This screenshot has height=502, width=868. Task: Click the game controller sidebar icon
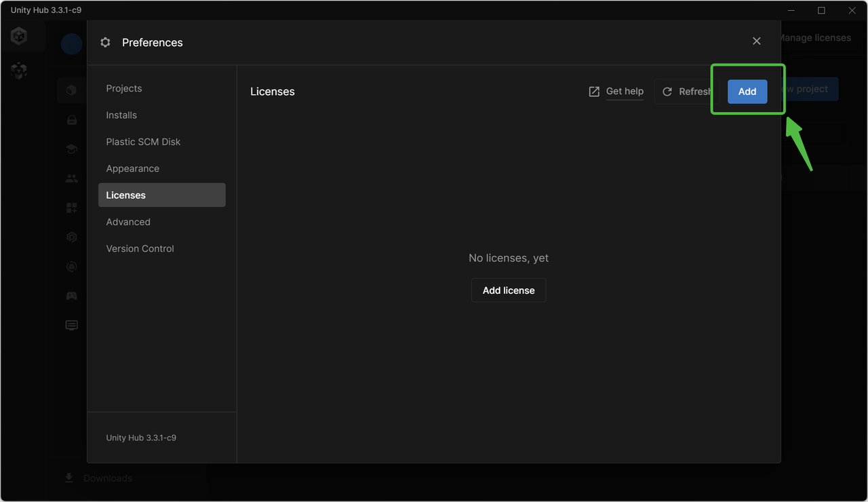[x=71, y=296]
